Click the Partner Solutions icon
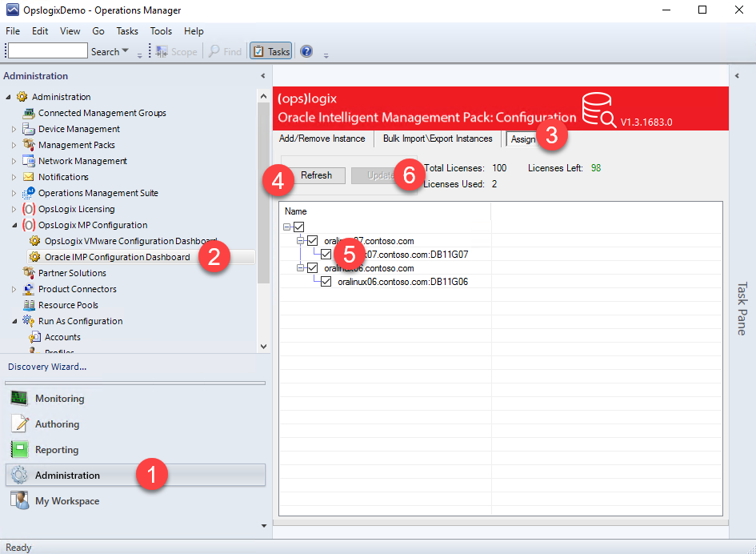Screen dimensions: 756x554 (29, 273)
